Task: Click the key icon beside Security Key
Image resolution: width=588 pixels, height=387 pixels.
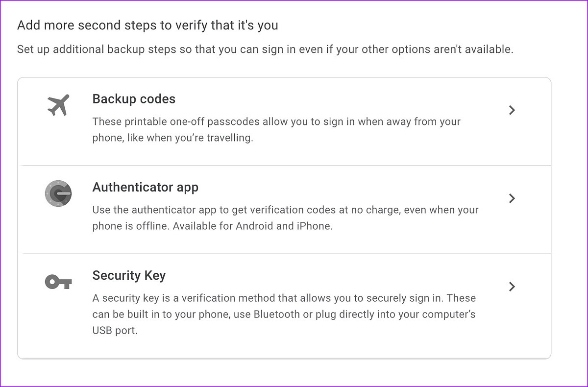Action: point(58,282)
